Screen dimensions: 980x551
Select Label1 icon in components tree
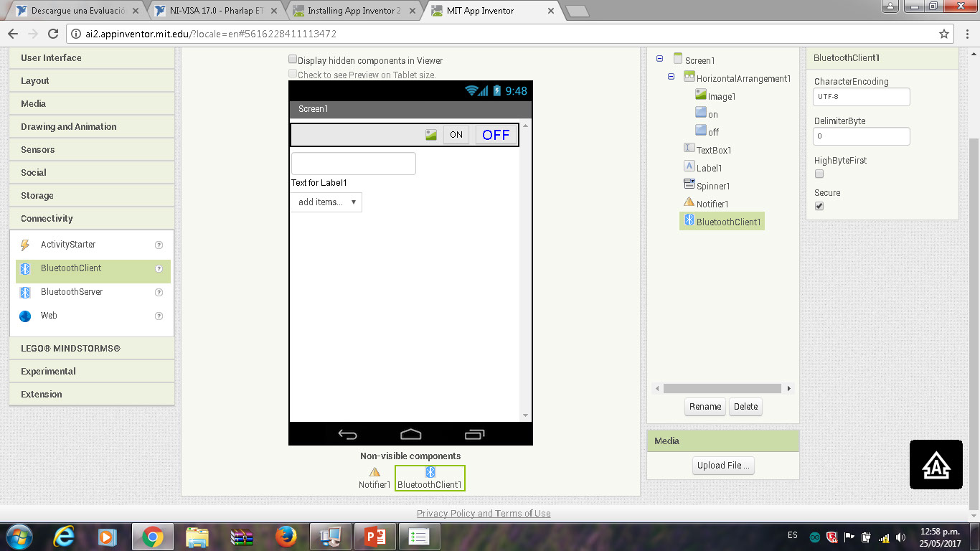coord(689,166)
